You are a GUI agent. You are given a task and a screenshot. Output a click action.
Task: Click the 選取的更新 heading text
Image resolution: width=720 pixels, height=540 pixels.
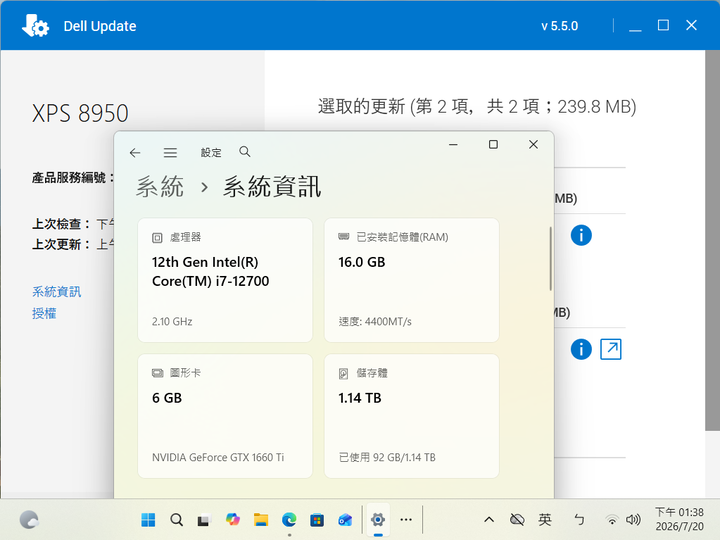click(x=477, y=107)
